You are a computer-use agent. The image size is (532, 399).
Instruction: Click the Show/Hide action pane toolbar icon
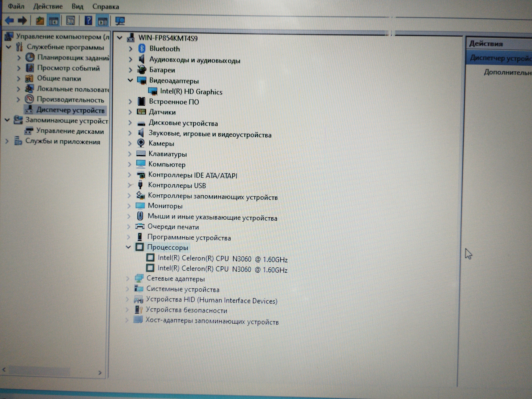point(103,21)
